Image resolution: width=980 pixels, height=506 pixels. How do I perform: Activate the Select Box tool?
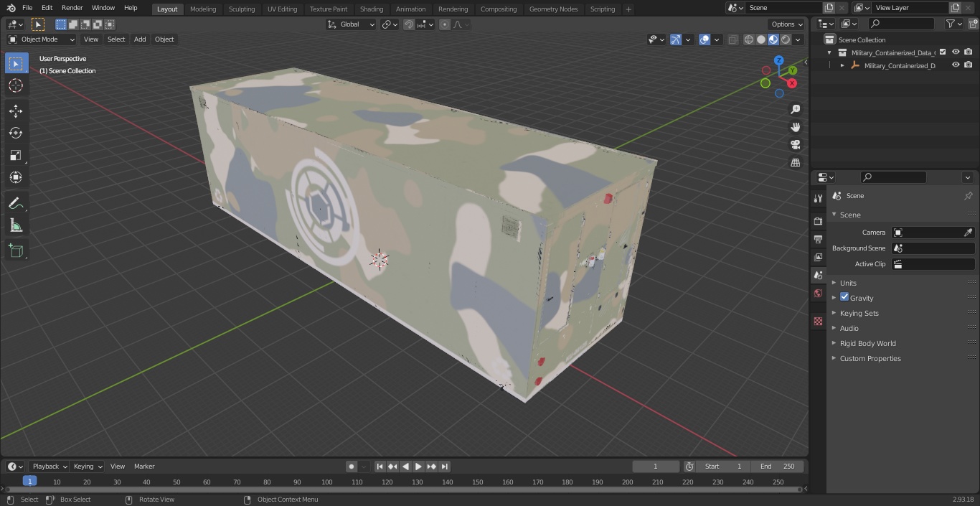tap(16, 63)
